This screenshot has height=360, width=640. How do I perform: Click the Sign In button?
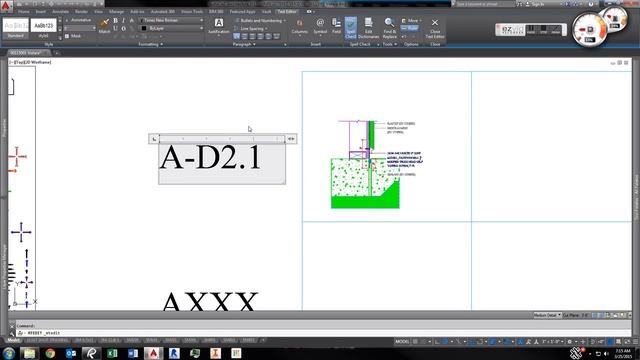(x=535, y=4)
